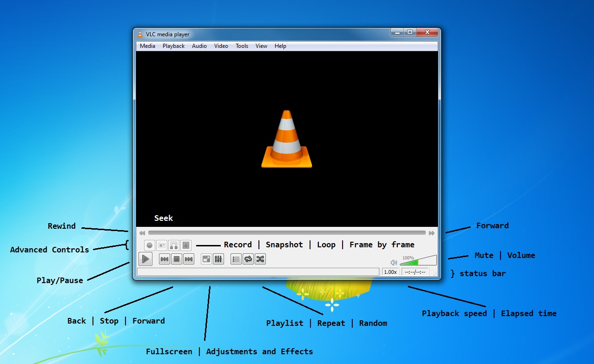Viewport: 594px width, 364px height.
Task: Open the Playback menu
Action: click(x=173, y=46)
